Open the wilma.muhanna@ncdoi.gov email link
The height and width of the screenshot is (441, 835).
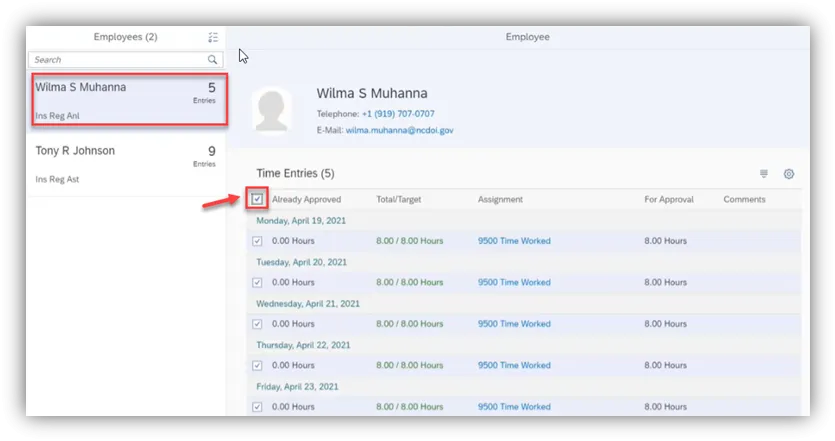point(399,130)
